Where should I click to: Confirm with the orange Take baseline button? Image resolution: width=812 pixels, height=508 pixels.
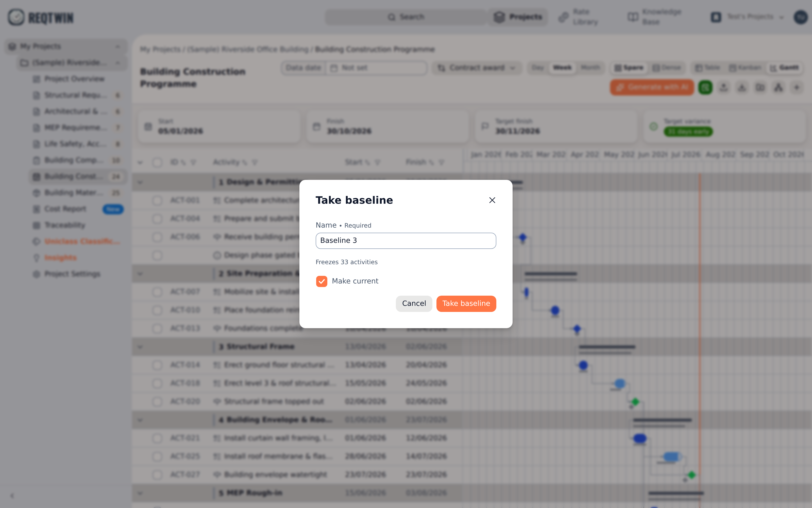tap(466, 303)
